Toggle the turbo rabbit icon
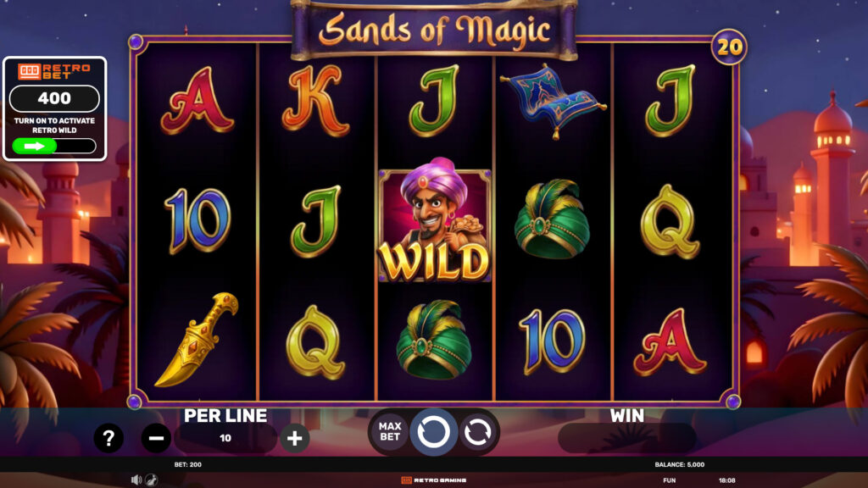 [151, 480]
